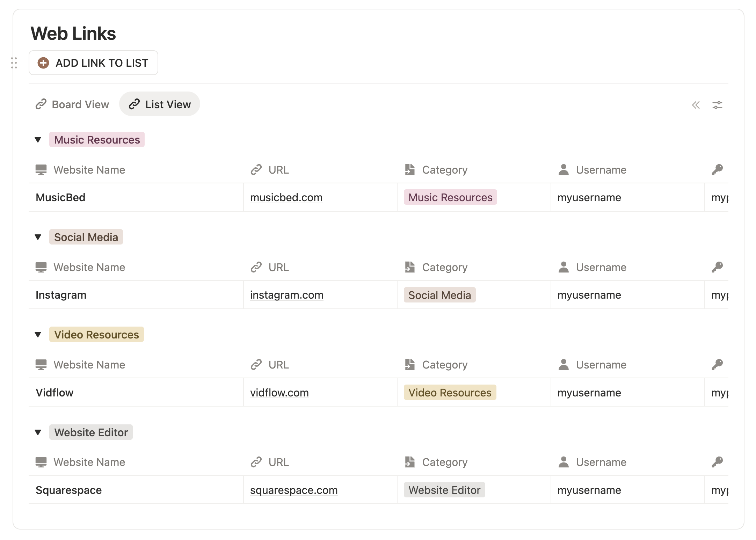The height and width of the screenshot is (540, 756).
Task: Collapse the Music Resources group
Action: pyautogui.click(x=38, y=140)
